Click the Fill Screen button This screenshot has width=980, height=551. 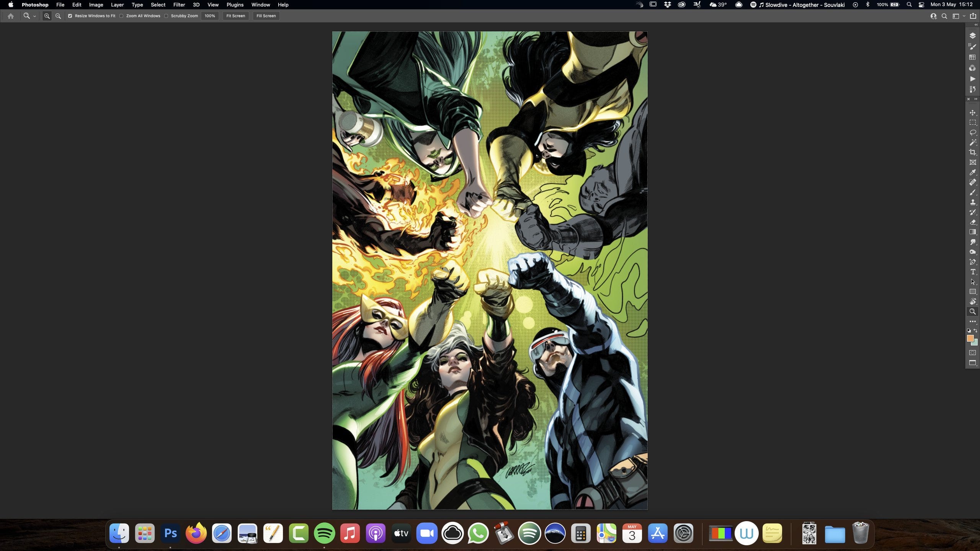pos(266,16)
